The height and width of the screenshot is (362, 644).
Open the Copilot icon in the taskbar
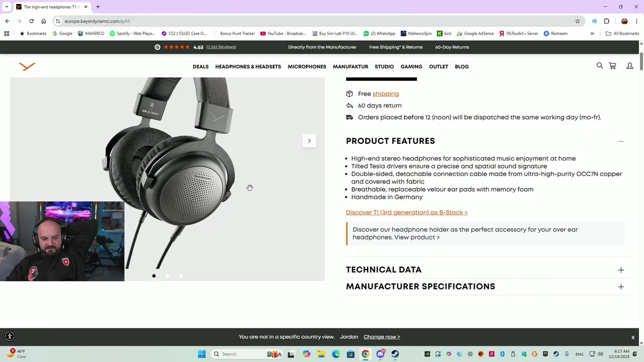[x=306, y=354]
